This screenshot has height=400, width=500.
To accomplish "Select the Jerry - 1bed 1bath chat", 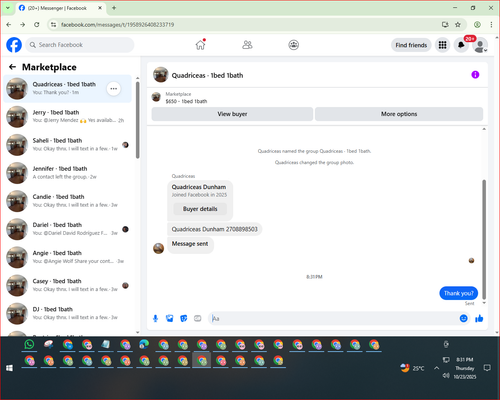I will coord(67,117).
